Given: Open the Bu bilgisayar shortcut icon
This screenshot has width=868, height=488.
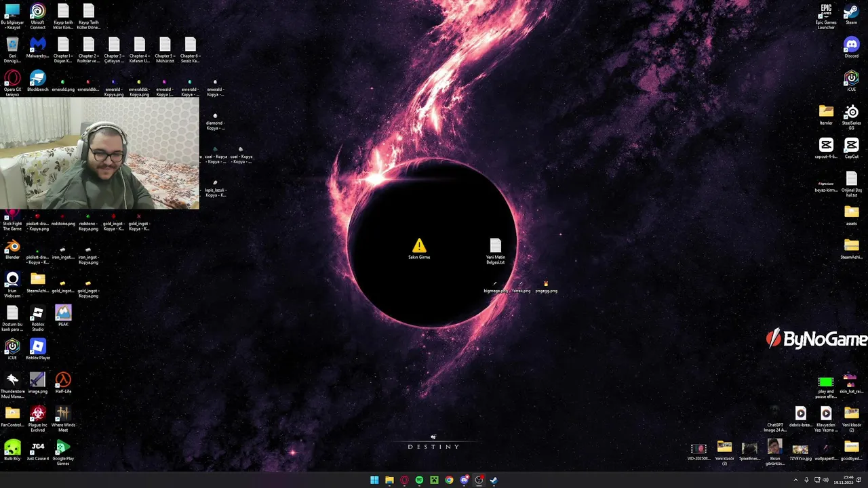Looking at the screenshot, I should pos(12,16).
